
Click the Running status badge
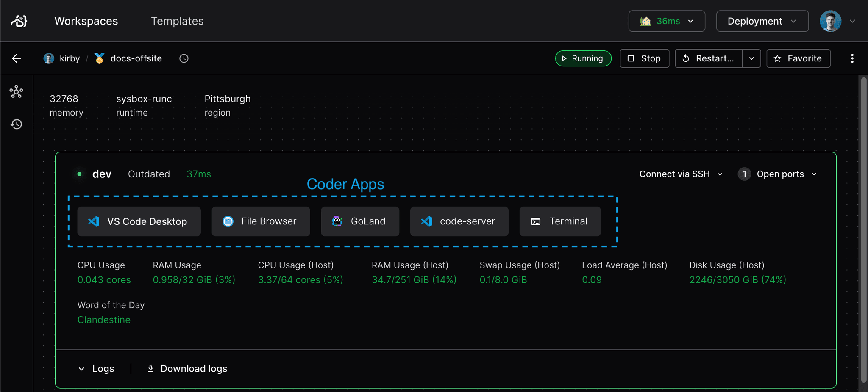[583, 58]
